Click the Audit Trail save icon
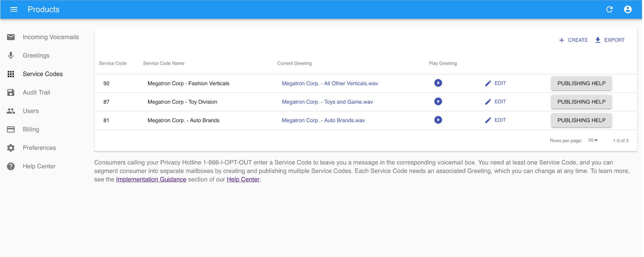644x257 pixels. pos(11,93)
